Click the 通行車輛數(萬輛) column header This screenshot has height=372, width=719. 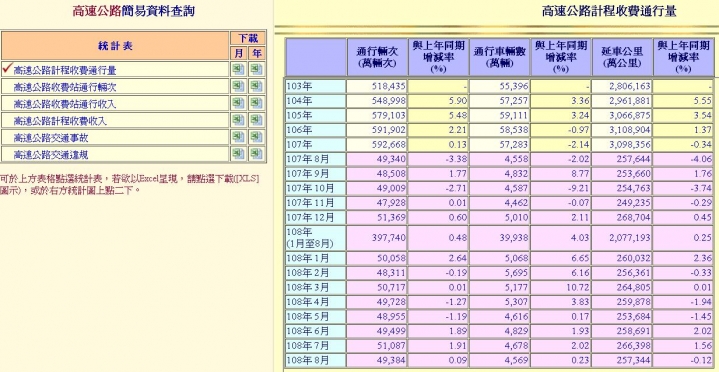[499, 57]
